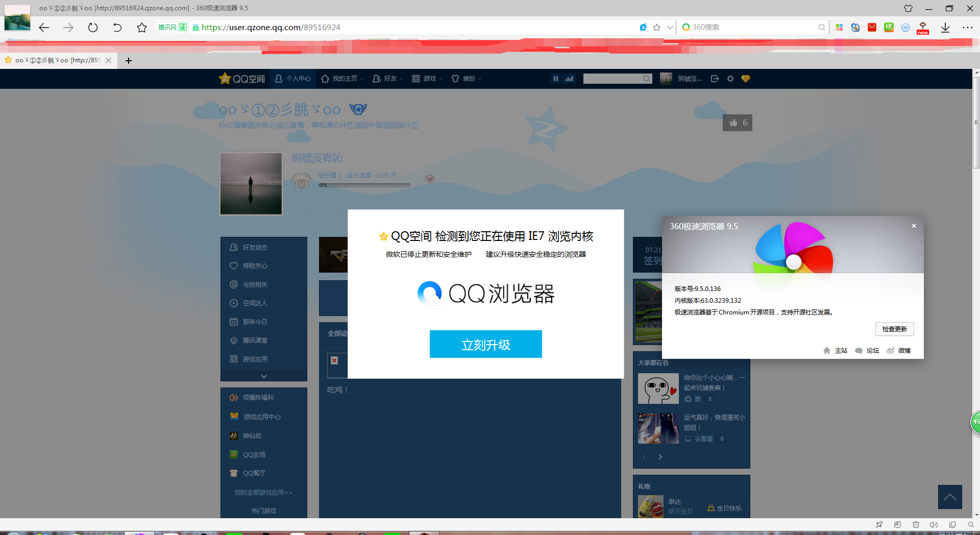Add to favorites with star inside address bar
This screenshot has height=535, width=980.
[657, 28]
